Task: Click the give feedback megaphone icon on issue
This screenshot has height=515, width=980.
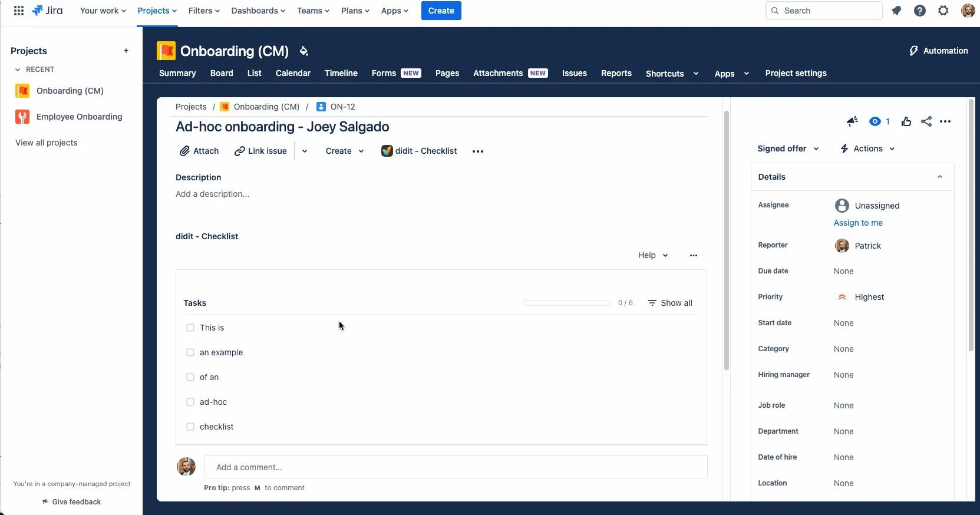Action: 852,121
